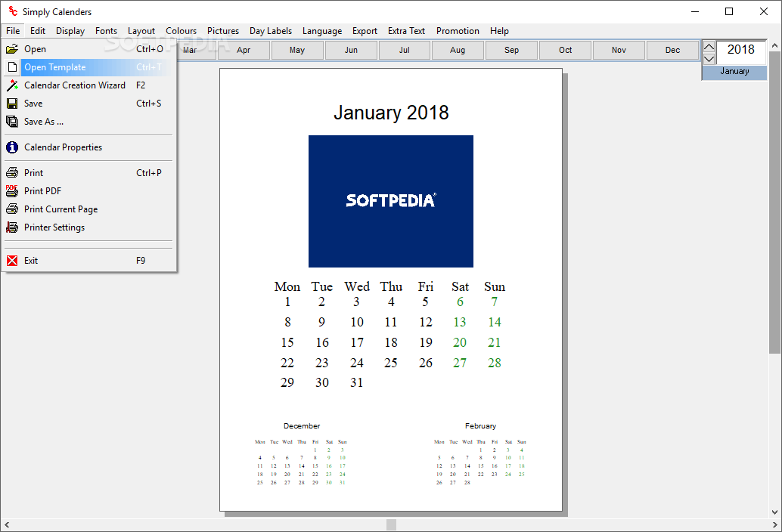Click the Calendar Properties info icon

pyautogui.click(x=12, y=147)
